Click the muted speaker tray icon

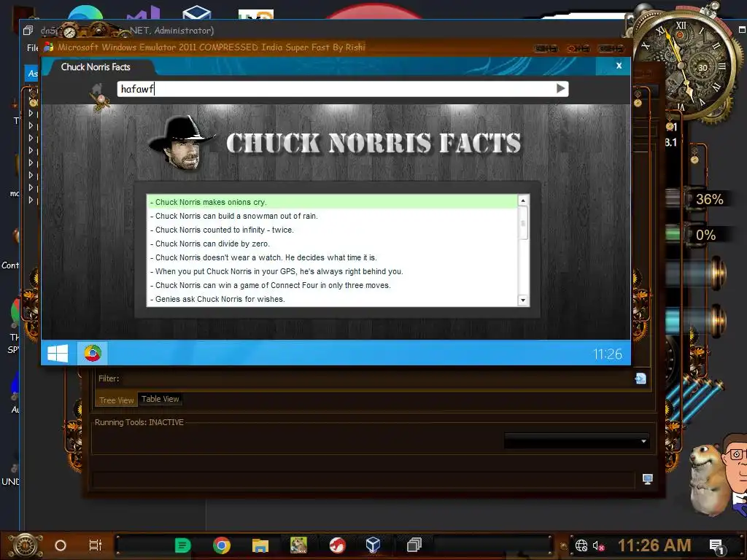point(598,545)
